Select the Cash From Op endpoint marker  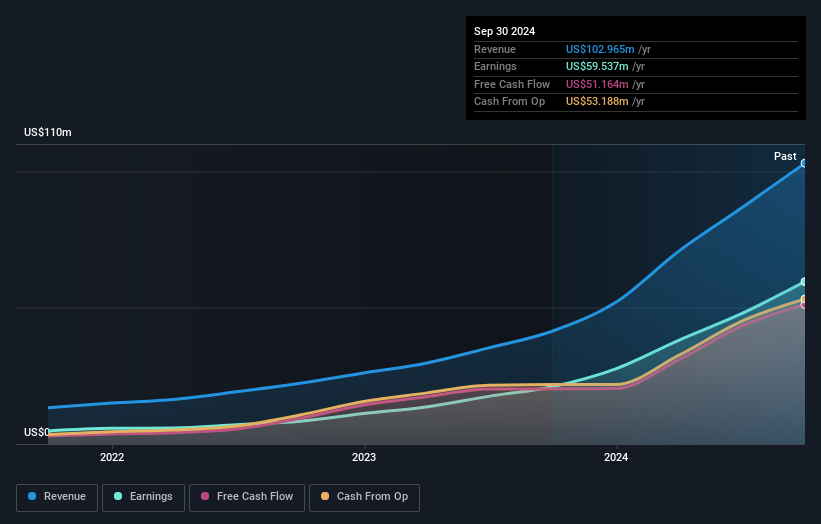[804, 299]
